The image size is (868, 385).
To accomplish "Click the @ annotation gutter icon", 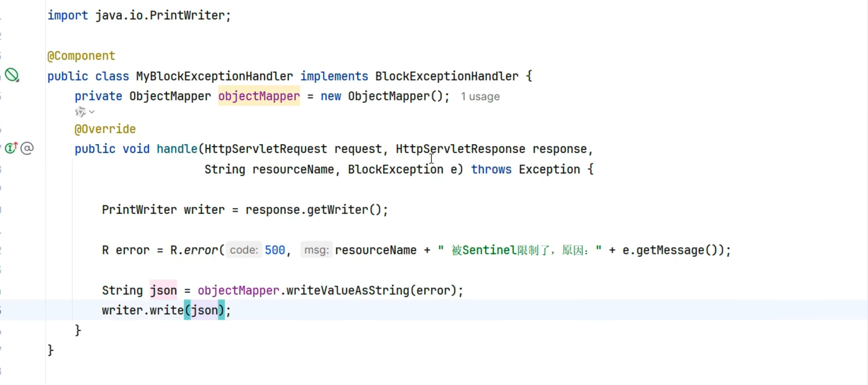I will pyautogui.click(x=27, y=148).
